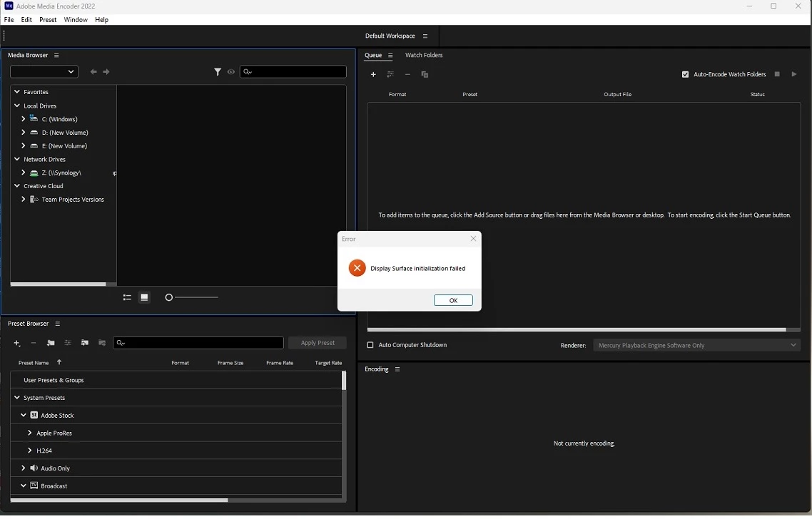
Task: Toggle Auto-Encode Watch Folders checkbox
Action: point(685,75)
